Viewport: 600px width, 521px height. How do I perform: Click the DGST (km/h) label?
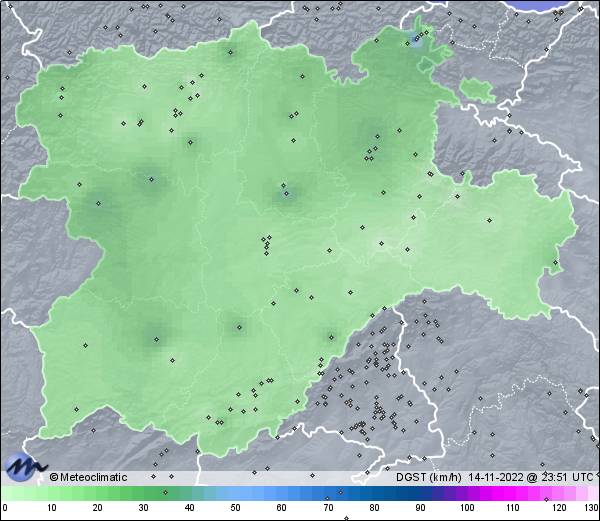(x=429, y=477)
